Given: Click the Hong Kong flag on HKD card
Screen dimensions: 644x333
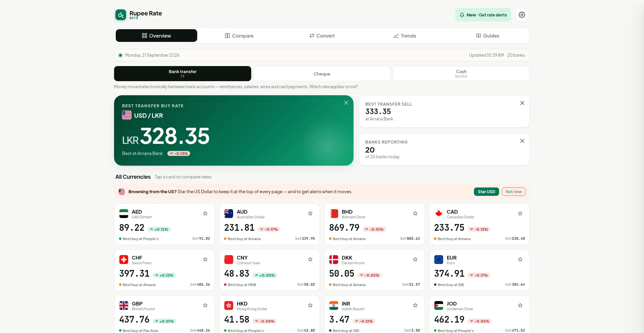Looking at the screenshot, I should pyautogui.click(x=229, y=306).
